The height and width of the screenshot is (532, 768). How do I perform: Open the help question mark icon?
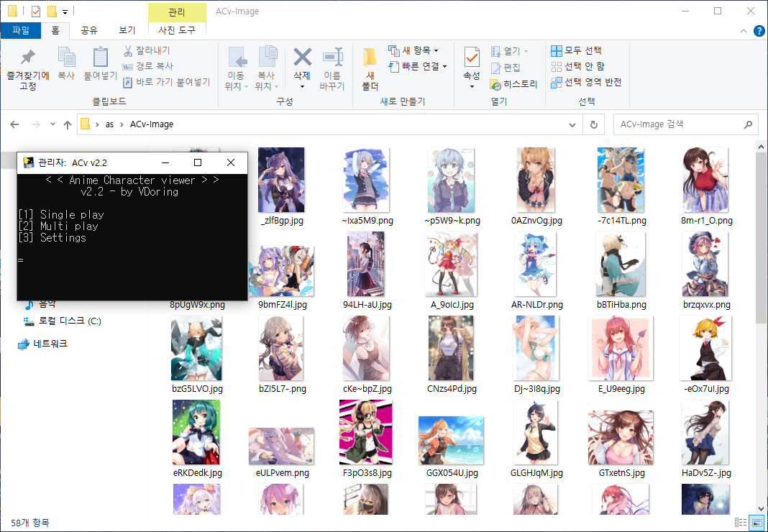(759, 31)
